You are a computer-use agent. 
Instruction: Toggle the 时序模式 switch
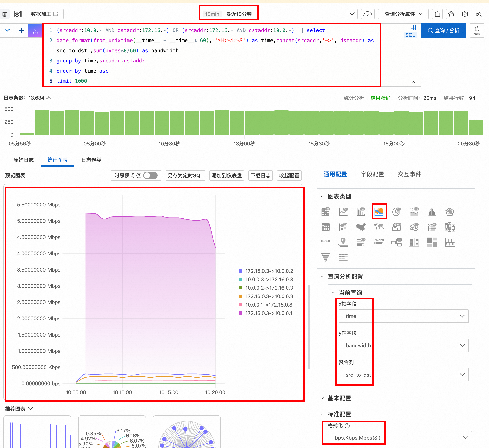click(150, 175)
